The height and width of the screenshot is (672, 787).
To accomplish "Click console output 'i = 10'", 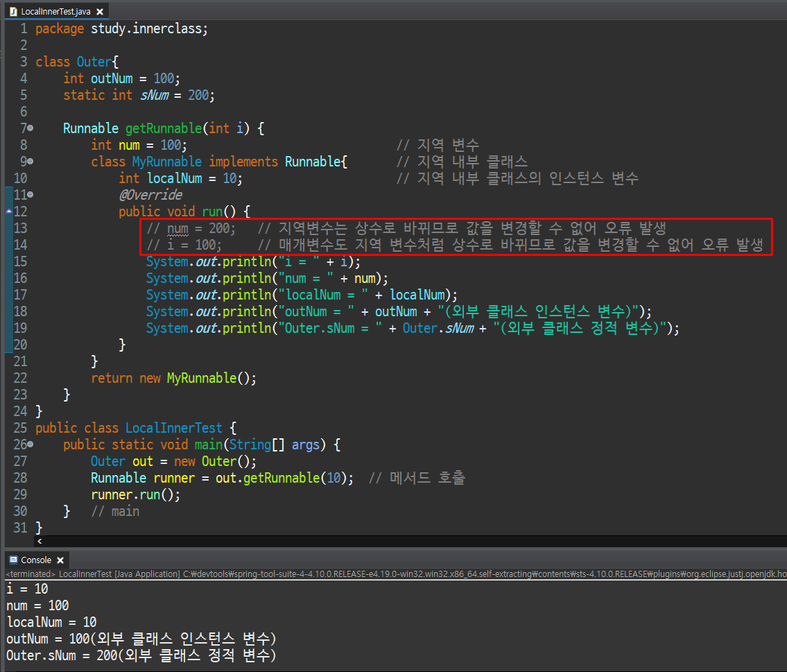I will tap(27, 589).
